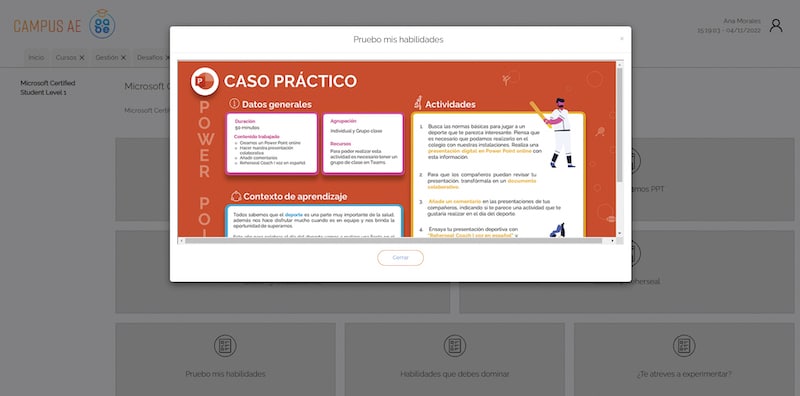Click the dialog title Pruebo mis habilidades
Image resolution: width=800 pixels, height=396 pixels.
tap(398, 39)
